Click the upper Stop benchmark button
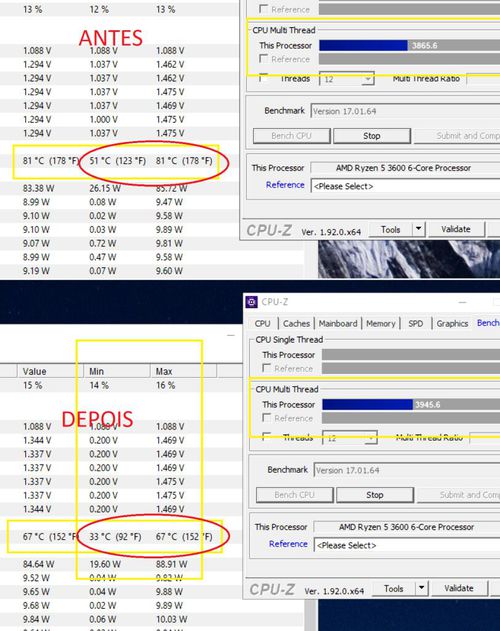The image size is (500, 631). 372,136
